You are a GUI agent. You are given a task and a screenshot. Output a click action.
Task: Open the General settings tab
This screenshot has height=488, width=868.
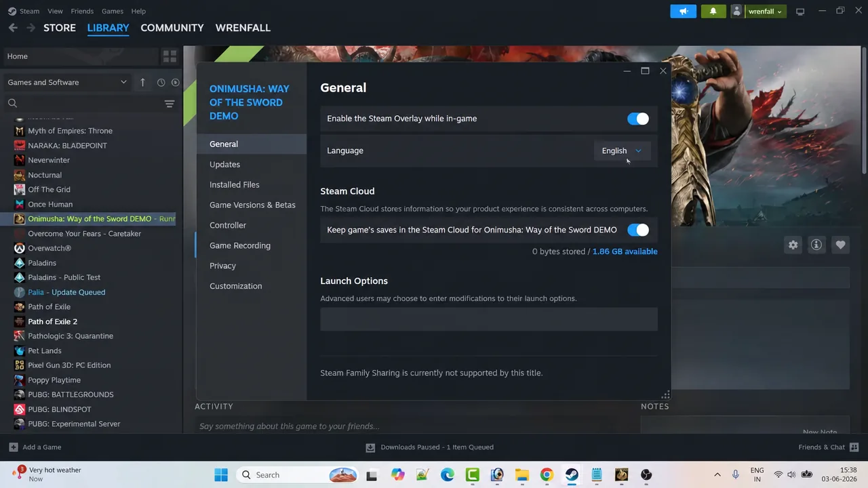(x=251, y=144)
